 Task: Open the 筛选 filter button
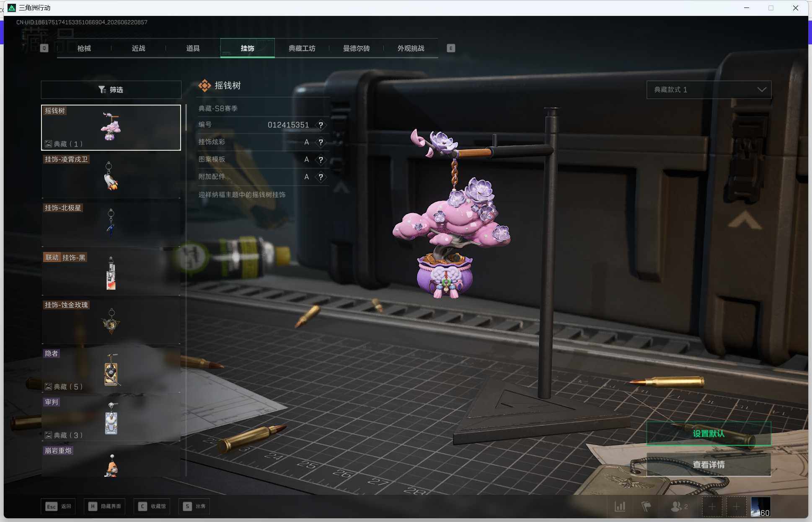tap(111, 90)
